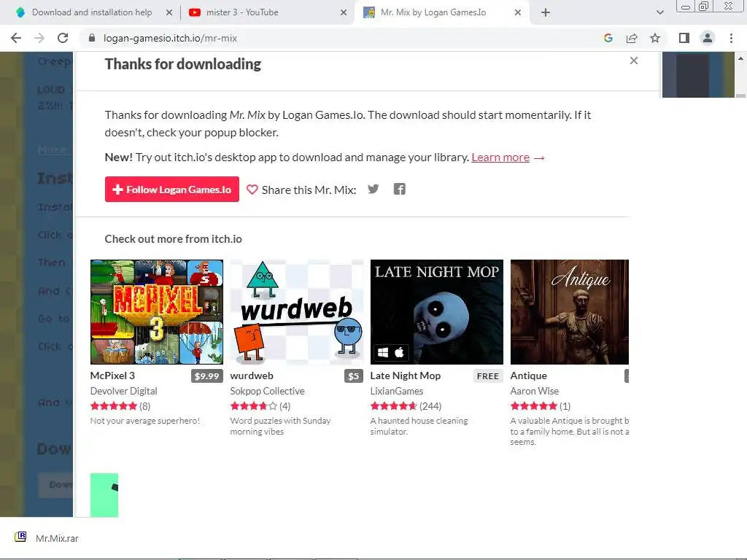Open the Learn more link
The width and height of the screenshot is (747, 560).
coord(500,157)
